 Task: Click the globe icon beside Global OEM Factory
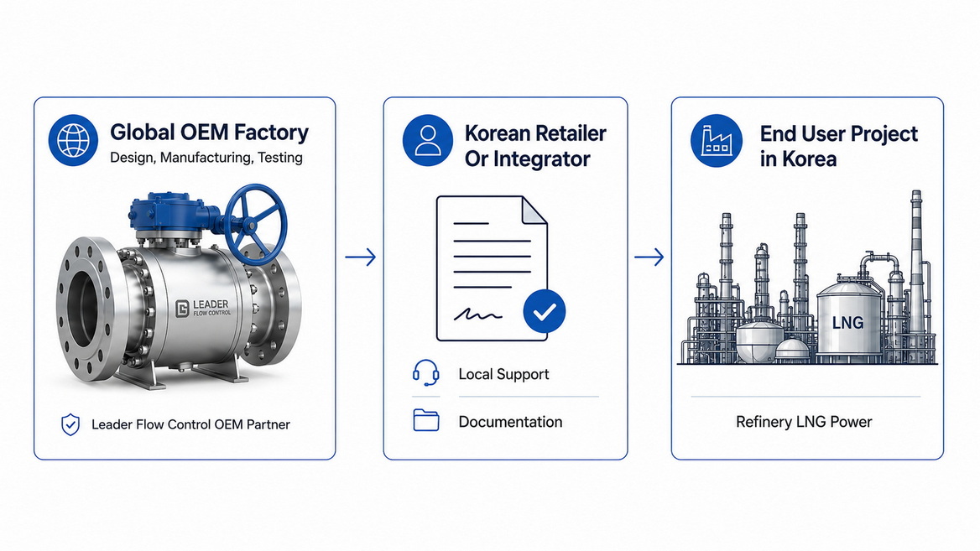73,140
